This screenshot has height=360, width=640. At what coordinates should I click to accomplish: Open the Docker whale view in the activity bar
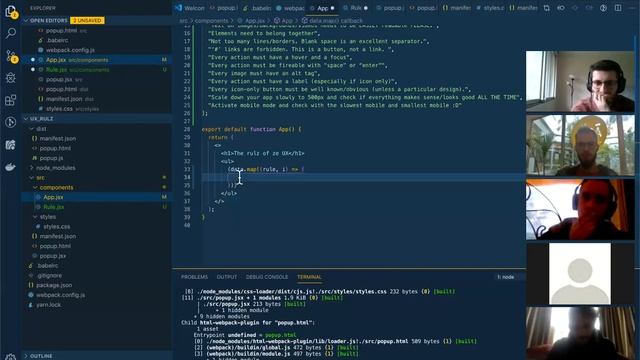(x=11, y=167)
